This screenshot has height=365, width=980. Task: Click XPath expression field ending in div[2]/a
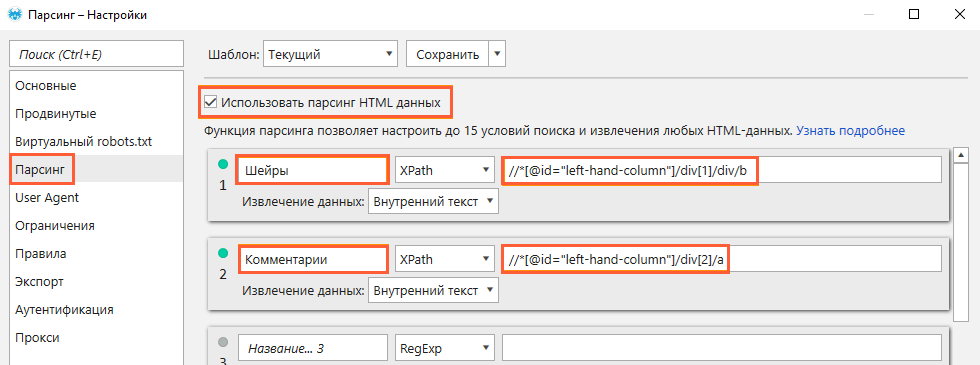tap(722, 259)
